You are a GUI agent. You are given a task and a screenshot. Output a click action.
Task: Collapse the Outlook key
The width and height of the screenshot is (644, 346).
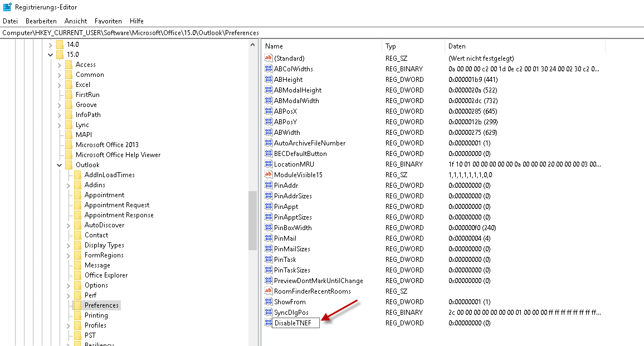tap(59, 165)
